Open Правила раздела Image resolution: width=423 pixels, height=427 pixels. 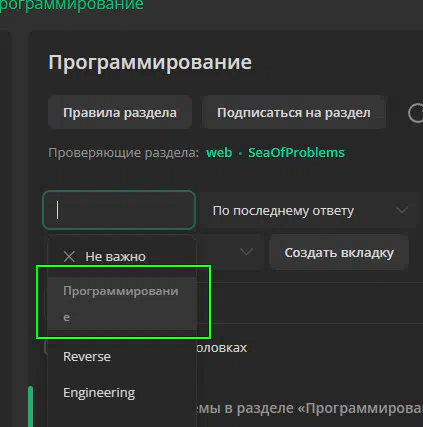pos(120,112)
